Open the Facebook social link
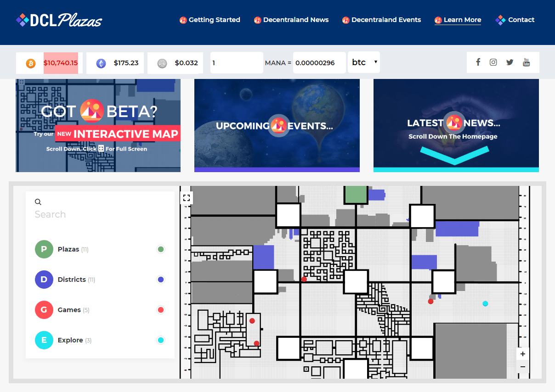 click(x=478, y=62)
